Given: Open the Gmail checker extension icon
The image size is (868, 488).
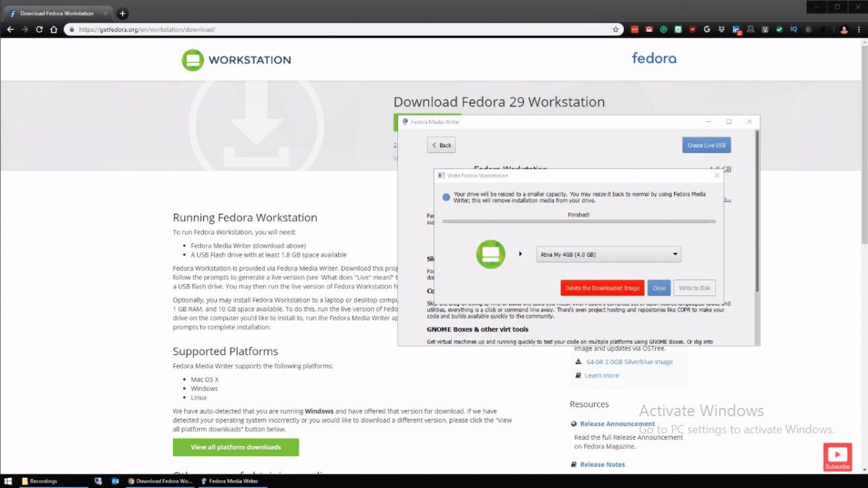Looking at the screenshot, I should pos(649,30).
